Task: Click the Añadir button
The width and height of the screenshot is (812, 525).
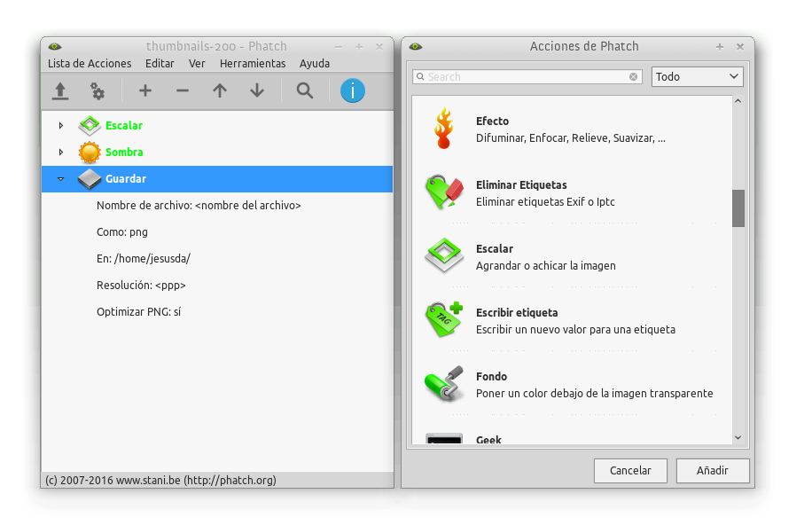Action: [x=713, y=471]
